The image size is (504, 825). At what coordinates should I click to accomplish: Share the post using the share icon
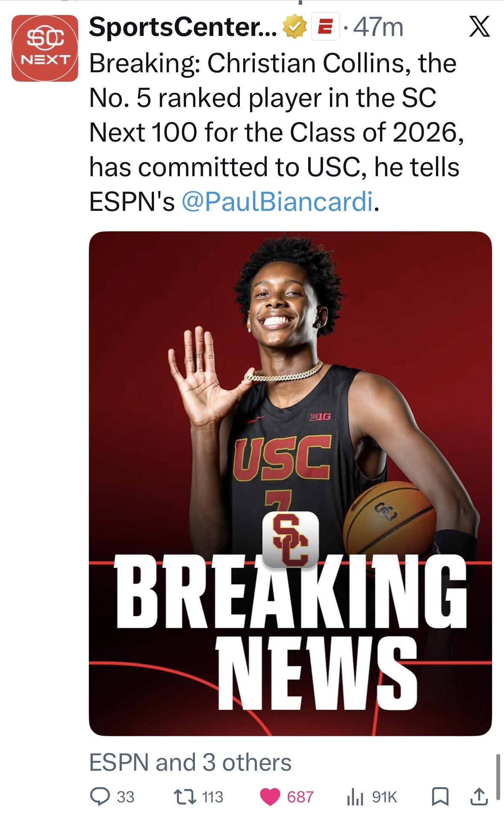(x=478, y=796)
